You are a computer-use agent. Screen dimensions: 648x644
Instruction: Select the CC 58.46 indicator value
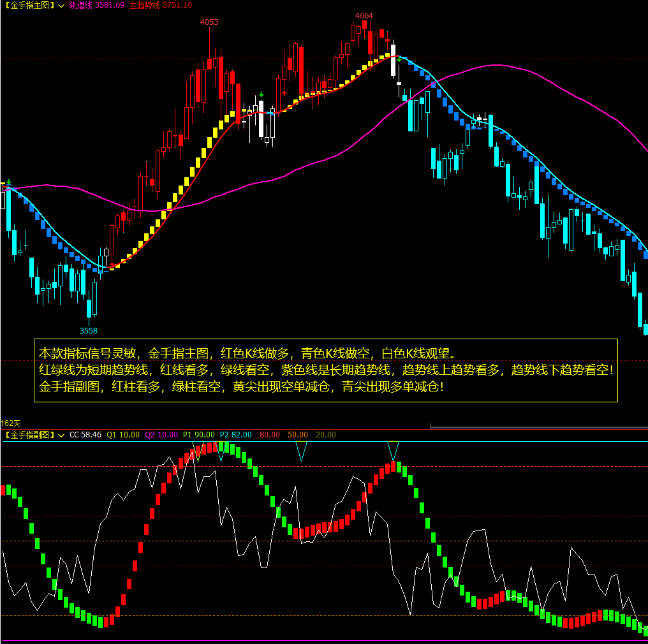85,435
